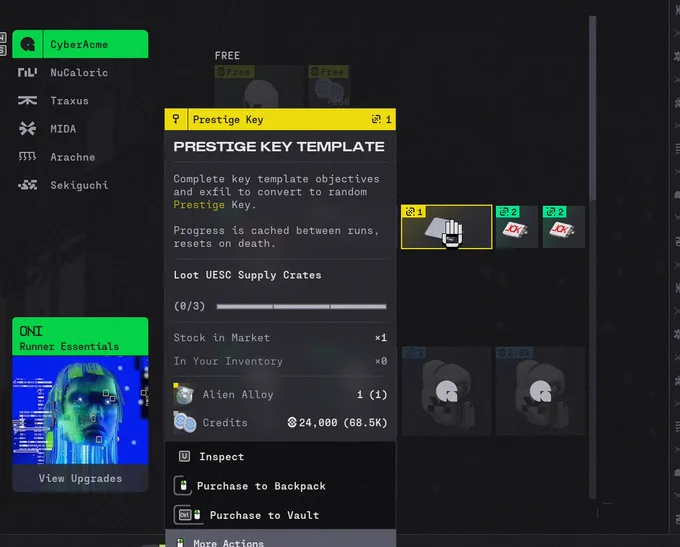Choose Purchase to Vault
This screenshot has height=547, width=680.
tap(280, 515)
